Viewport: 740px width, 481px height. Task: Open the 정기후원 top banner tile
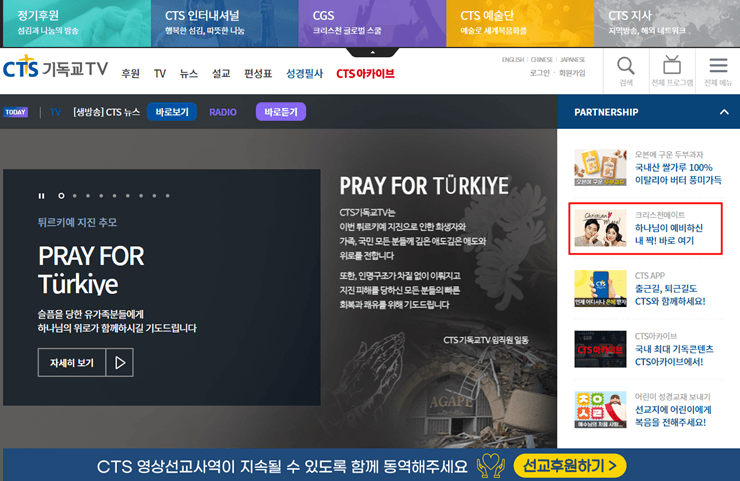click(77, 23)
